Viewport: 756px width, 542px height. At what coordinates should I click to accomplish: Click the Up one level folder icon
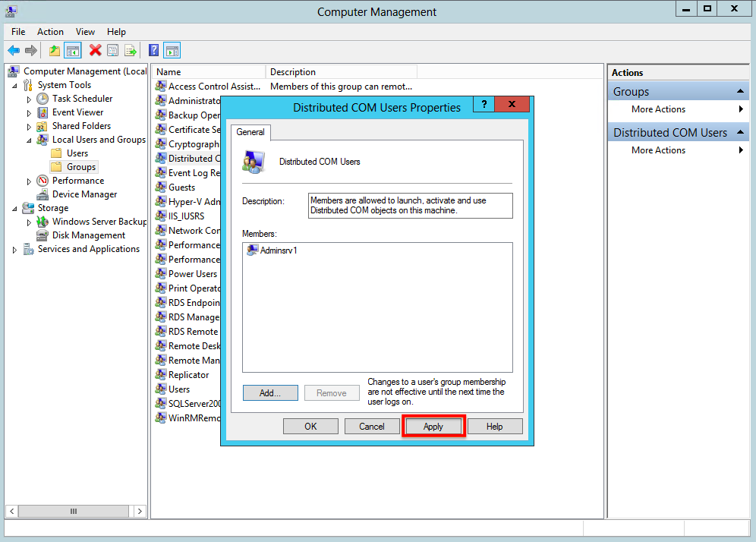coord(55,50)
